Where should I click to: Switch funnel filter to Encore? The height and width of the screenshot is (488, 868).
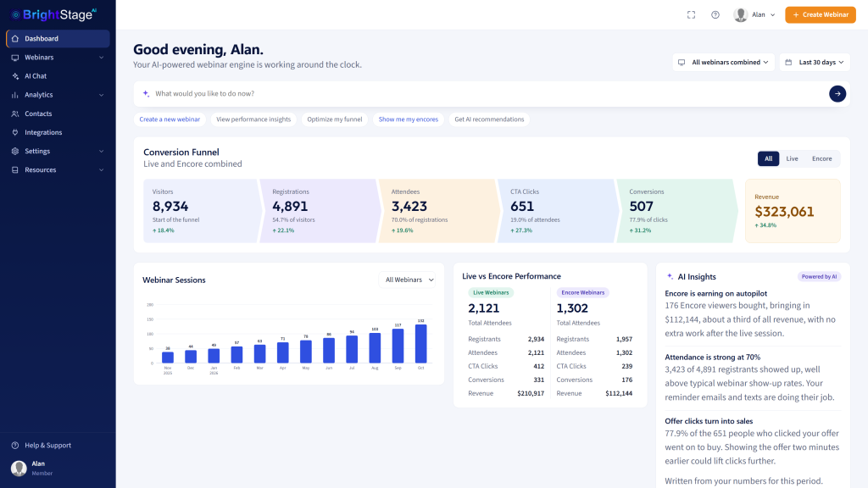pyautogui.click(x=821, y=158)
